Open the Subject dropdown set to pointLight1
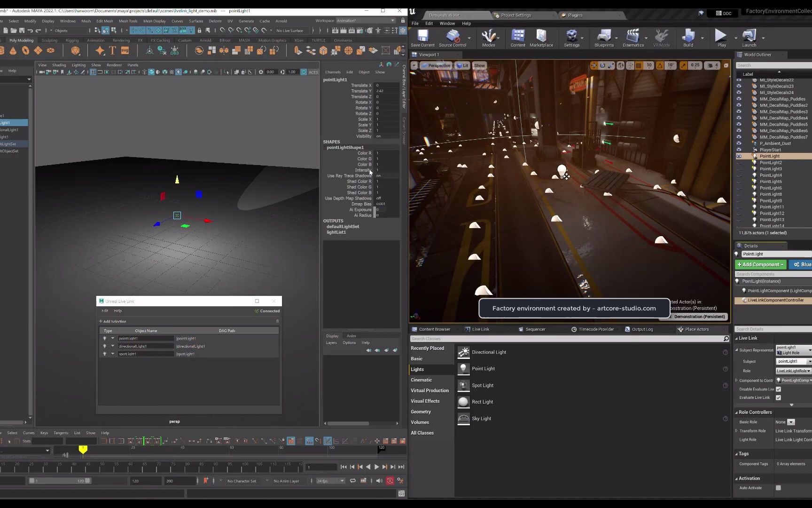Viewport: 812px width, 508px height. click(x=793, y=361)
